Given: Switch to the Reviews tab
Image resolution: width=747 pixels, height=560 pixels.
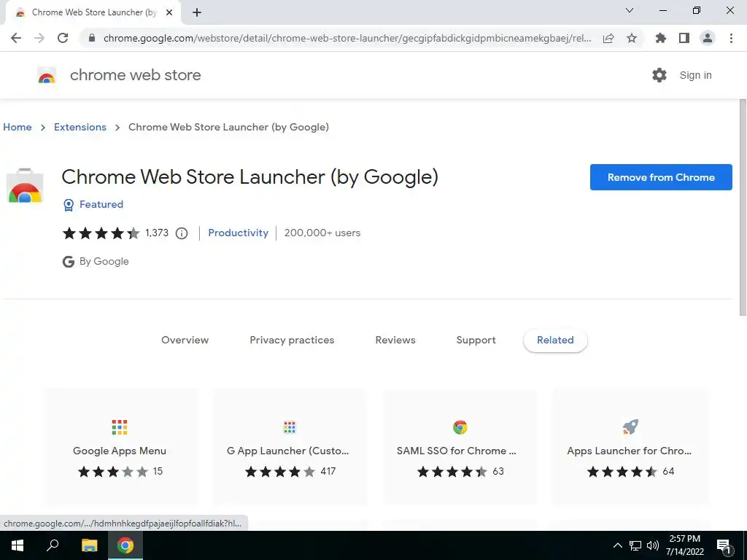Looking at the screenshot, I should pos(395,340).
